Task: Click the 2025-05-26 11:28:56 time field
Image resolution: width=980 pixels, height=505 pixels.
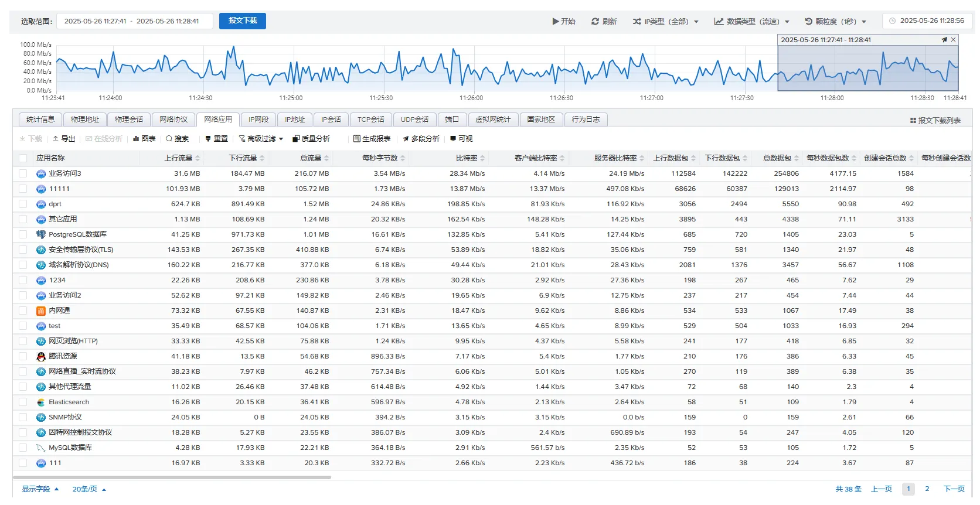Action: [x=927, y=21]
